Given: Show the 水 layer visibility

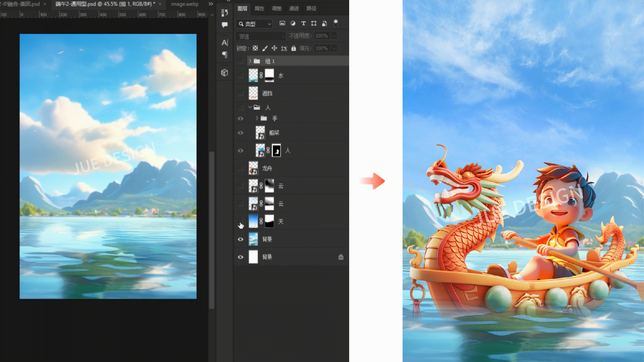Looking at the screenshot, I should click(x=240, y=75).
